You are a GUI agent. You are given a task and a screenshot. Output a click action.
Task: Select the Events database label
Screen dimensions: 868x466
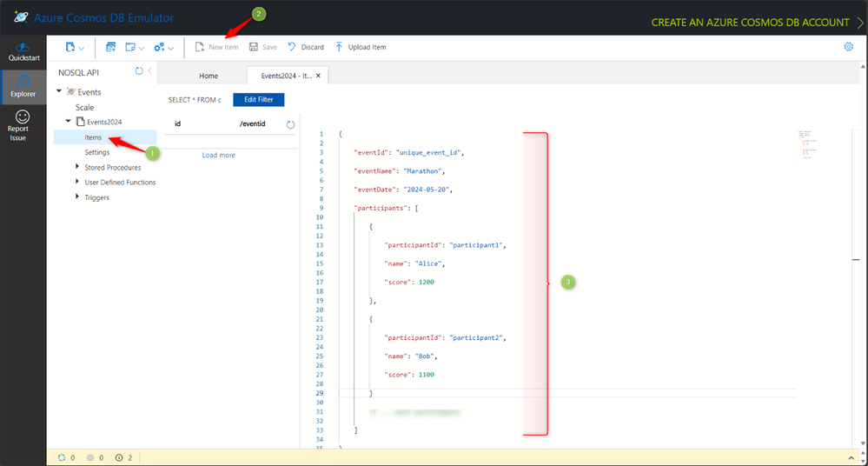click(89, 92)
